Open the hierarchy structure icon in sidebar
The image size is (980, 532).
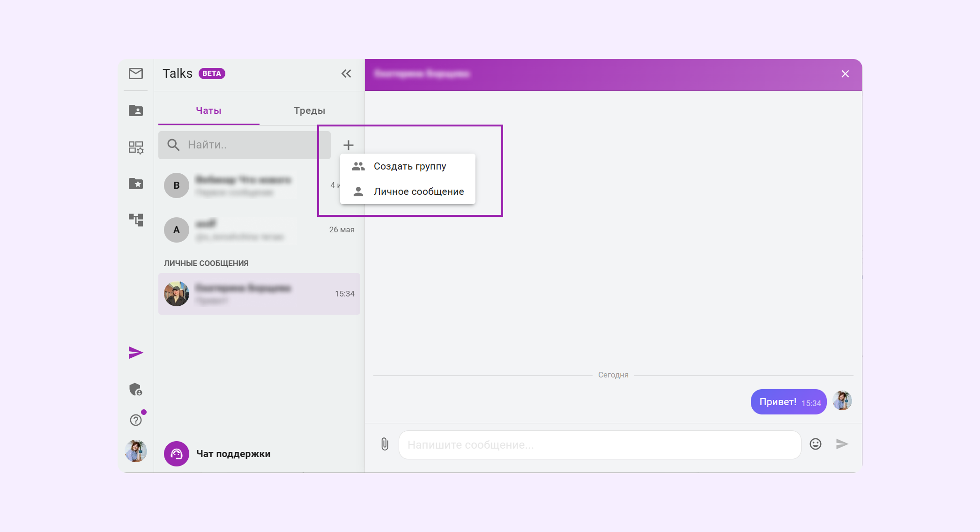(136, 220)
